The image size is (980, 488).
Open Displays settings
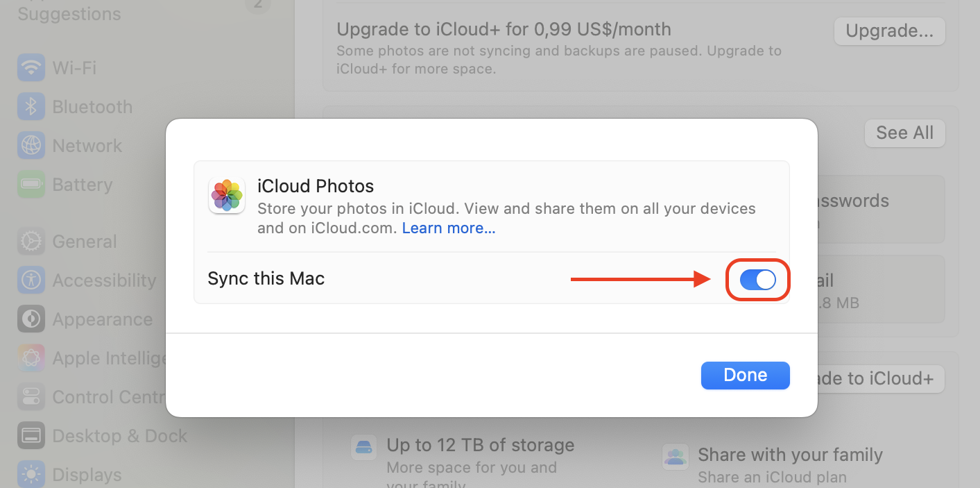coord(87,474)
